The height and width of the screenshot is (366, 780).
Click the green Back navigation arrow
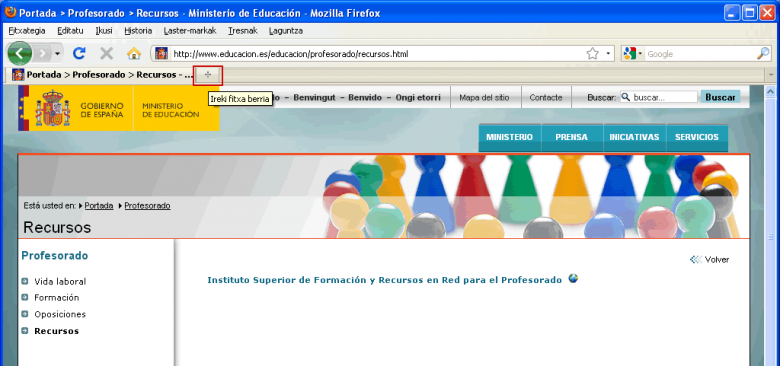point(19,53)
